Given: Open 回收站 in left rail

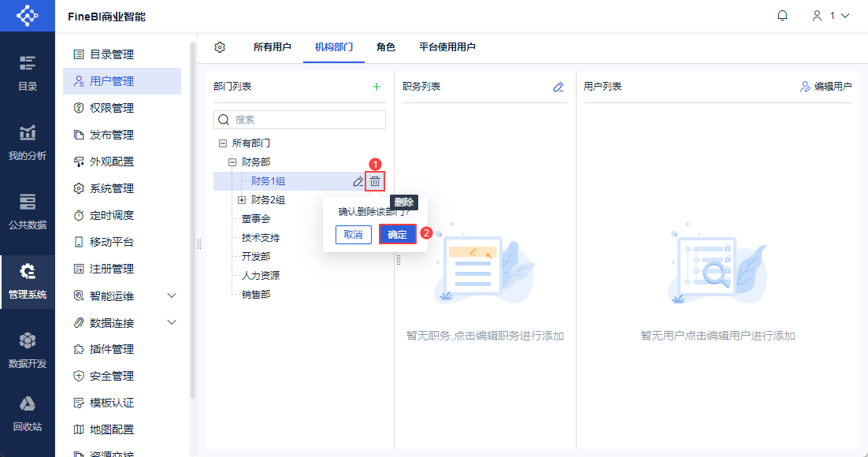Looking at the screenshot, I should click(x=27, y=414).
